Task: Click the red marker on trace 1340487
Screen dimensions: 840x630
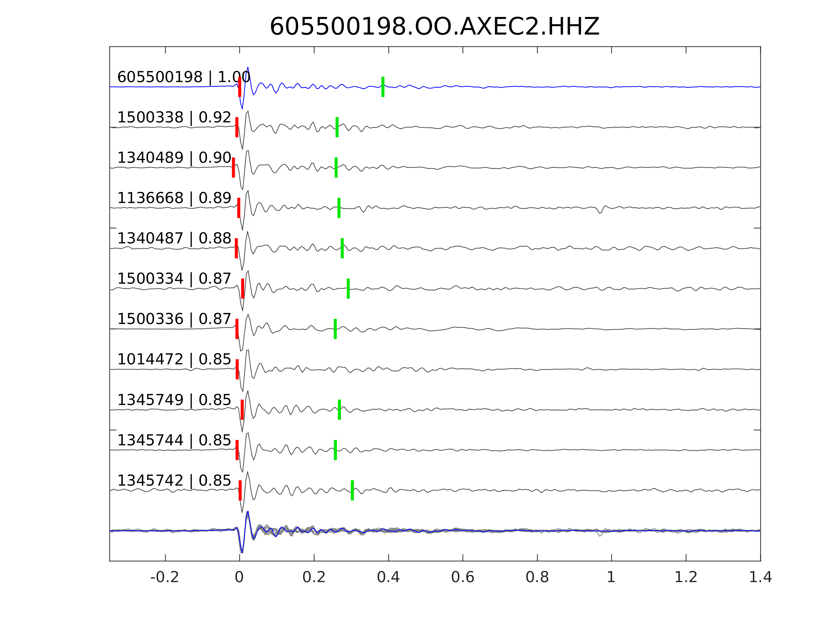Action: 236,248
